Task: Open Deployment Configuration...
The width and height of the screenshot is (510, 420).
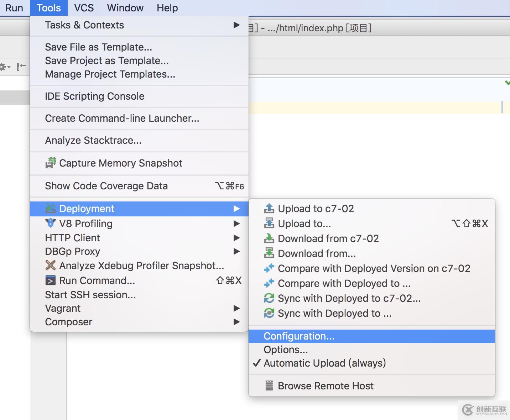Action: coord(372,336)
